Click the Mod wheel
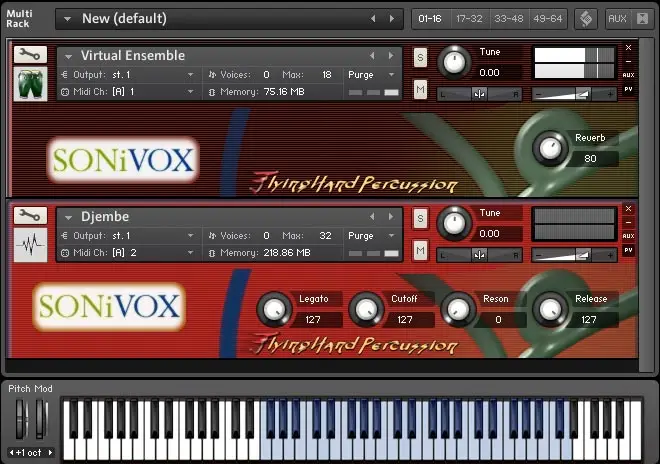Viewport: 660px width, 464px height. click(41, 419)
